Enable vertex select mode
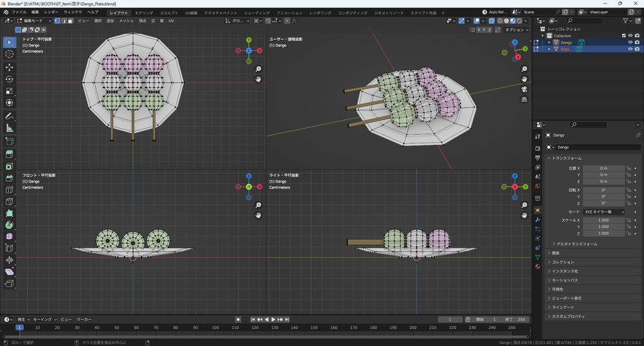 click(x=57, y=21)
